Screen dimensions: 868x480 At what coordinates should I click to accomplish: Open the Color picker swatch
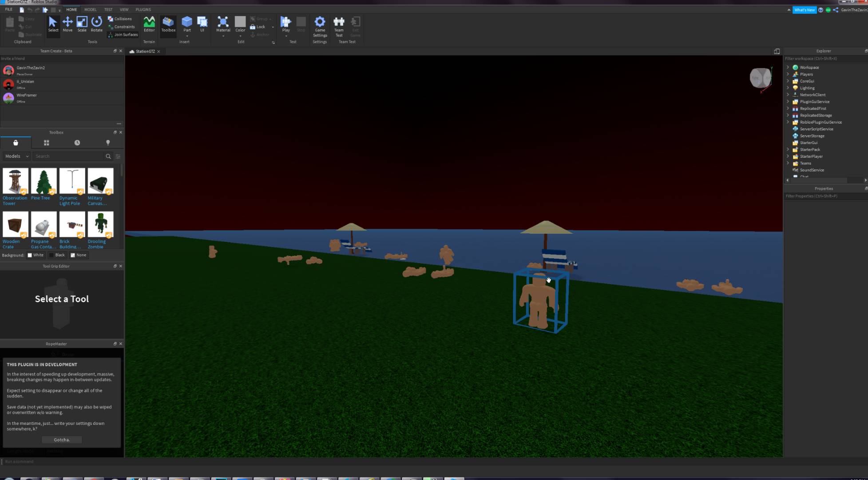240,21
